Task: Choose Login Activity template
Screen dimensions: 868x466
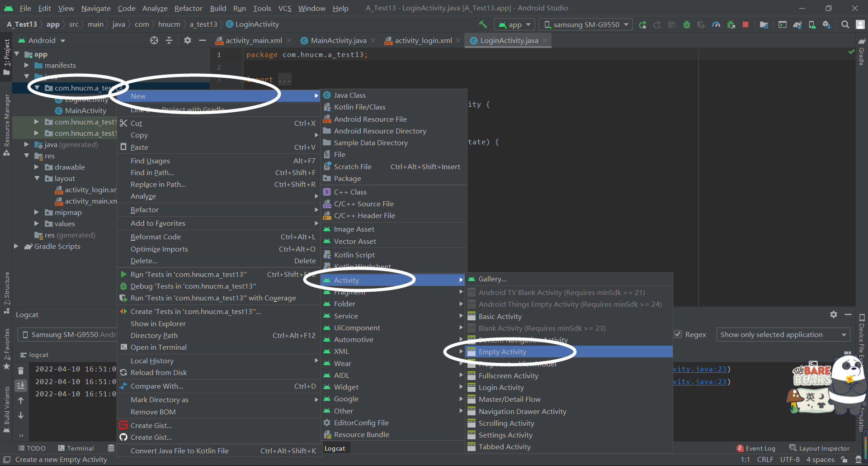Action: 569,387
